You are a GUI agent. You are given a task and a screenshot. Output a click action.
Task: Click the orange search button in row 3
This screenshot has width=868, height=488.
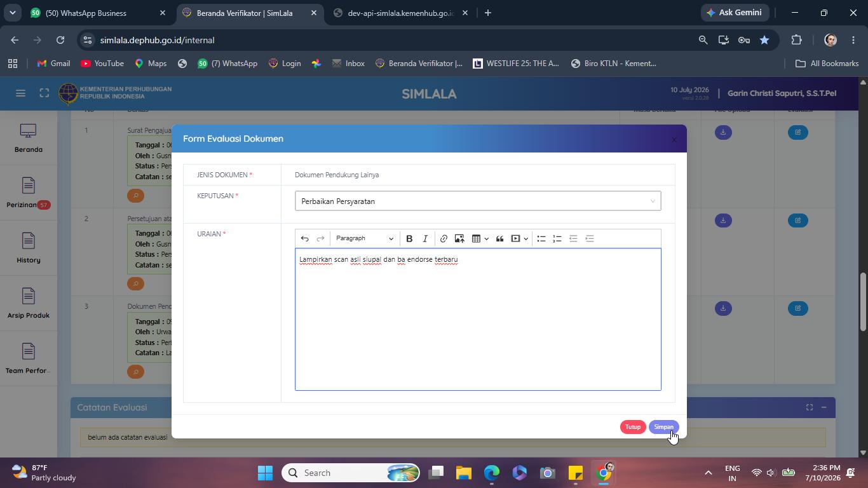click(135, 371)
